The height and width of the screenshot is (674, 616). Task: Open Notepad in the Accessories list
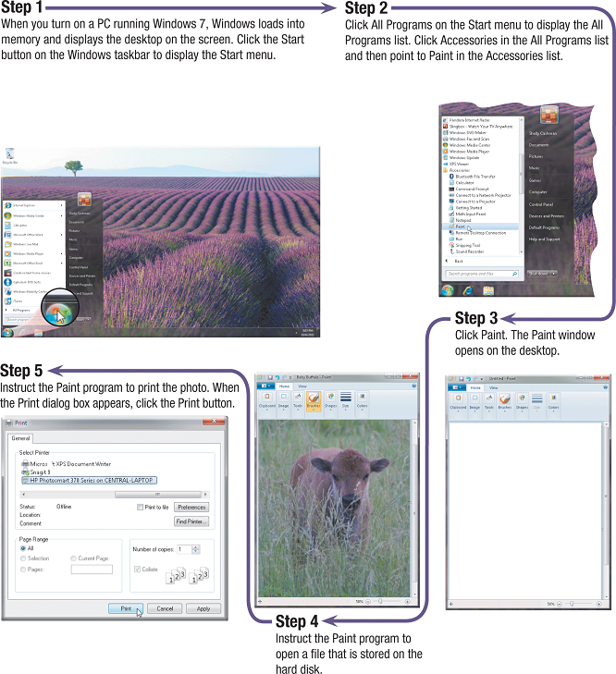pyautogui.click(x=462, y=220)
